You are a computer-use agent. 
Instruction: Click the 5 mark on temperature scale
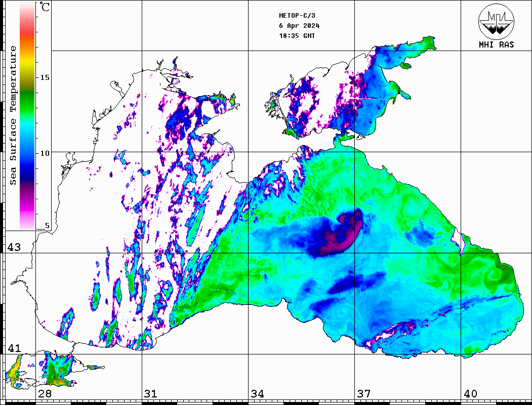[47, 226]
